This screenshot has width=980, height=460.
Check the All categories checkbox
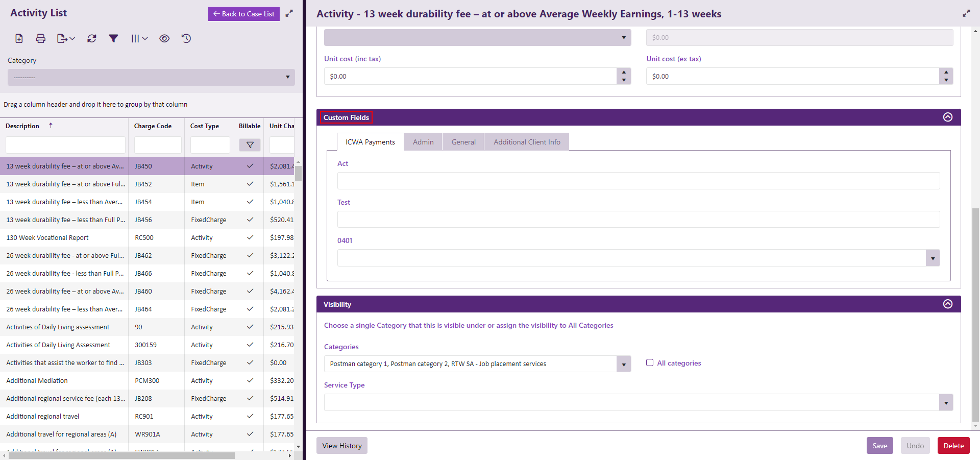point(650,362)
